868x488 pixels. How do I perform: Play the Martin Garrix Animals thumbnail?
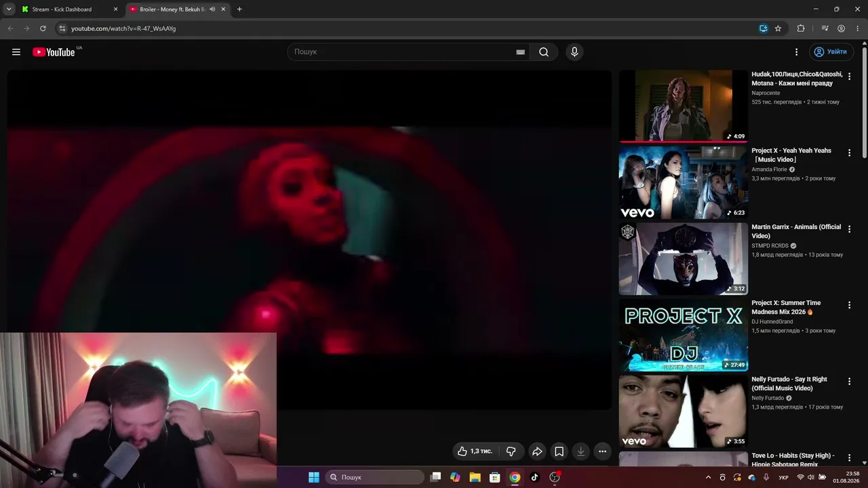click(684, 258)
